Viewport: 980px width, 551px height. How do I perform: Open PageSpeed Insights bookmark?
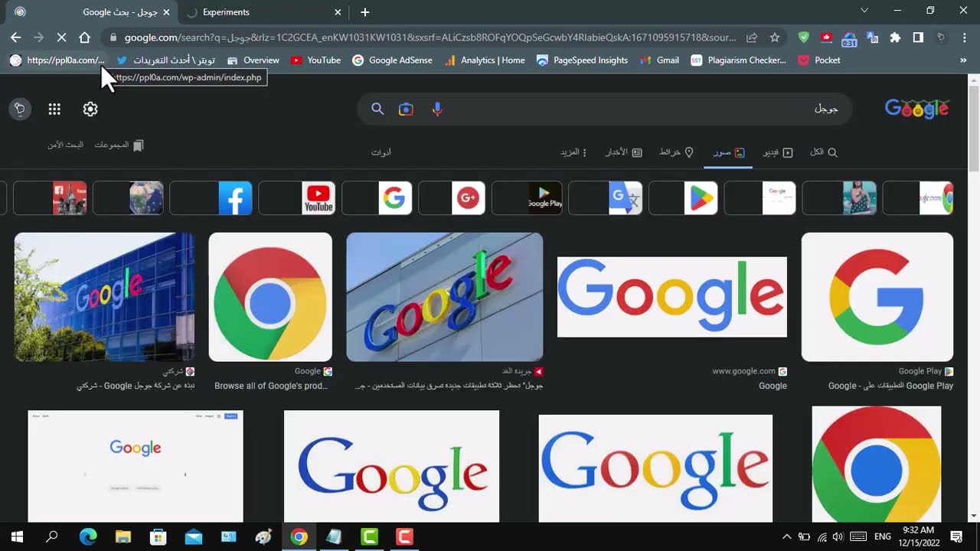click(582, 60)
